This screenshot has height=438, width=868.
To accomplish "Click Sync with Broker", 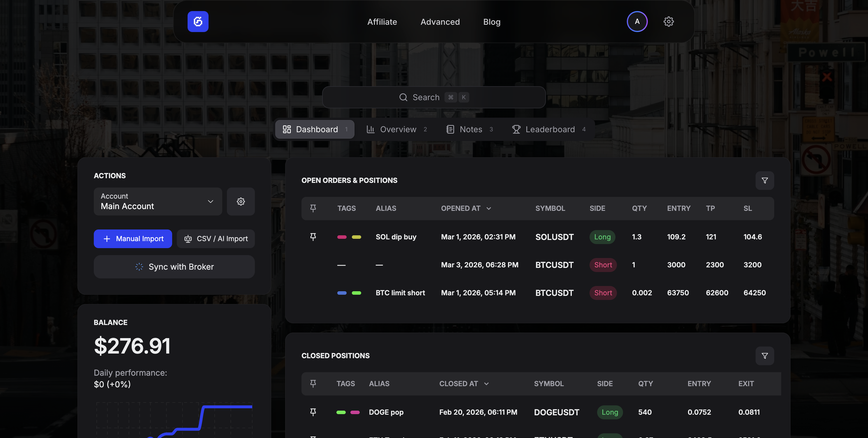I will click(174, 266).
